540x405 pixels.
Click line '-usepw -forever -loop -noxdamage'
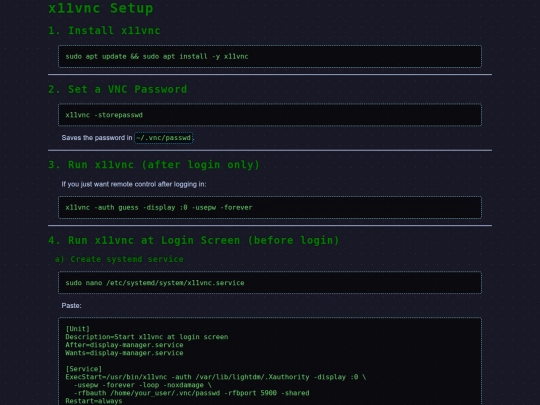pos(143,385)
